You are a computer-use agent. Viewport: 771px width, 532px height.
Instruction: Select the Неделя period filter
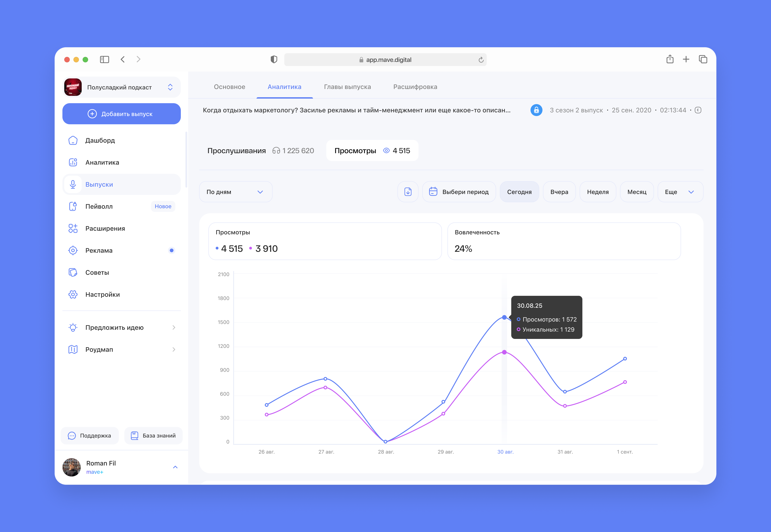click(x=598, y=192)
